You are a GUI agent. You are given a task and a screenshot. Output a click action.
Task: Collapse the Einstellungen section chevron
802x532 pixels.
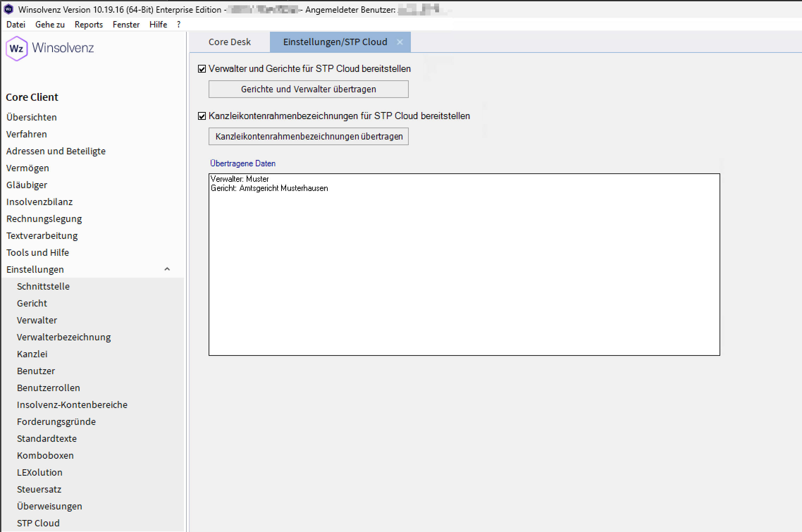pyautogui.click(x=167, y=269)
